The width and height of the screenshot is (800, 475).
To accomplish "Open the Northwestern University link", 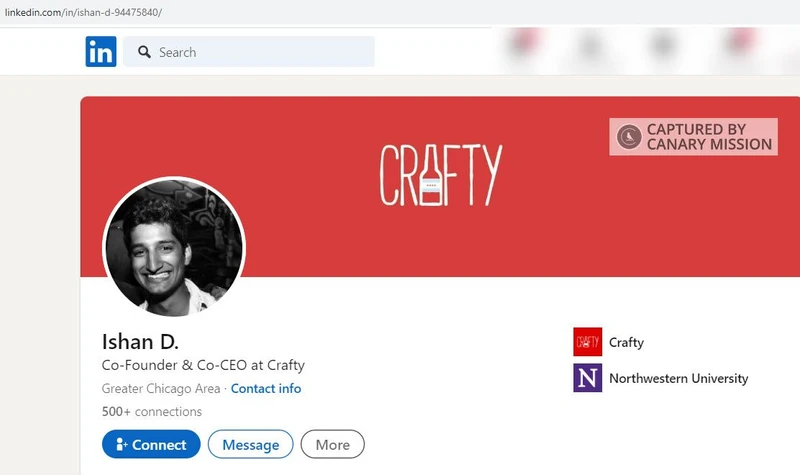I will 679,378.
